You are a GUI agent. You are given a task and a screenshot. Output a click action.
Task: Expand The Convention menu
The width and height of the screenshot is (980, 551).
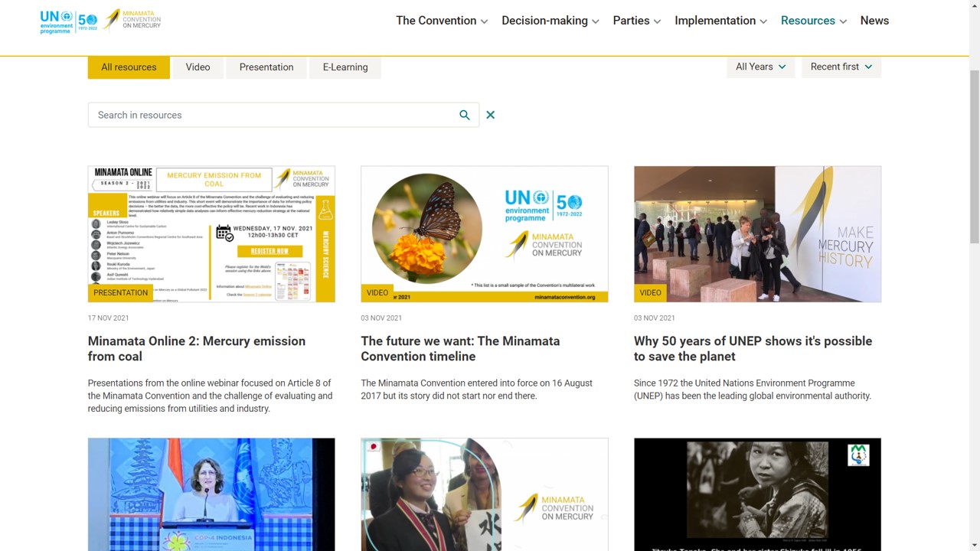442,21
